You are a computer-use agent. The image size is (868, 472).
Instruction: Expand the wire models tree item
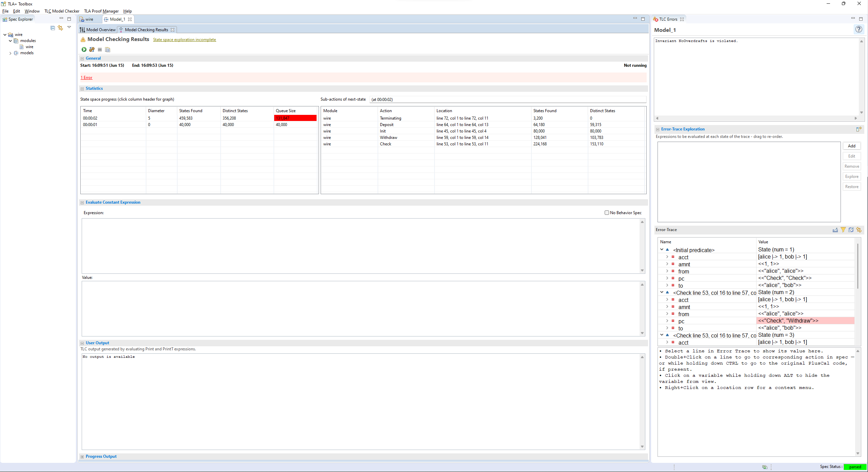(11, 53)
